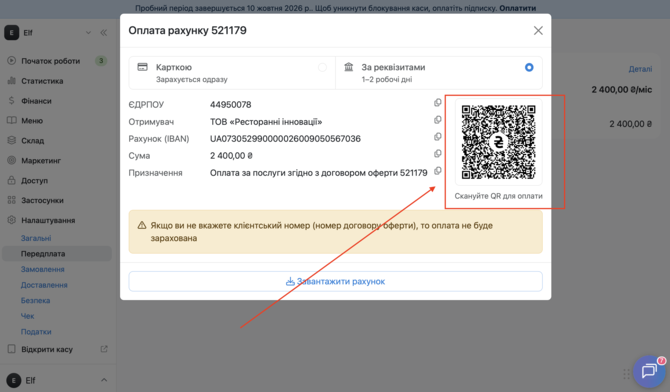
Task: Click recipient text ТОВ «Ресторанні інновації»
Action: click(x=266, y=122)
